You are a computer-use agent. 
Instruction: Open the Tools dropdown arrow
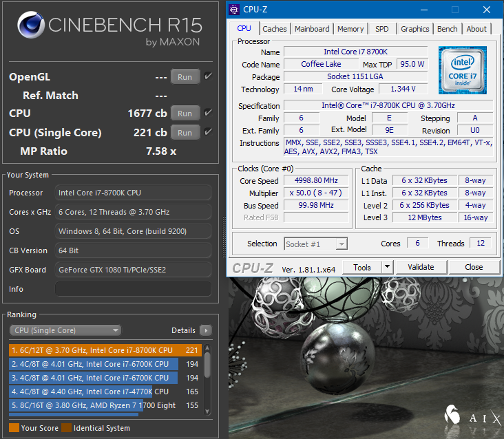(x=388, y=267)
